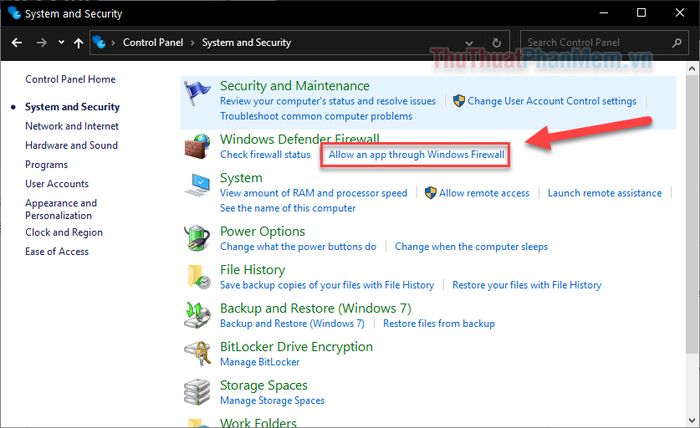Image resolution: width=700 pixels, height=428 pixels.
Task: Expand the chevron after Control Panel breadcrumb
Action: coord(192,43)
